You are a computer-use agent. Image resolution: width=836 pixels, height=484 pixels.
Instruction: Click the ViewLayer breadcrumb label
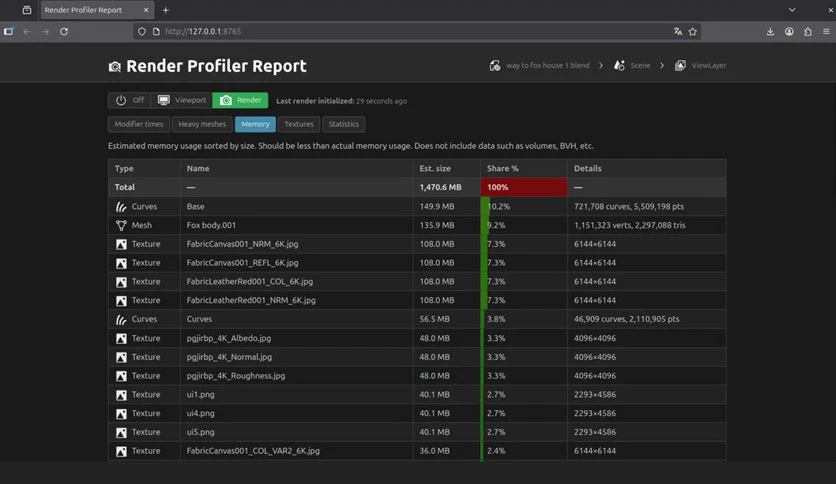709,66
